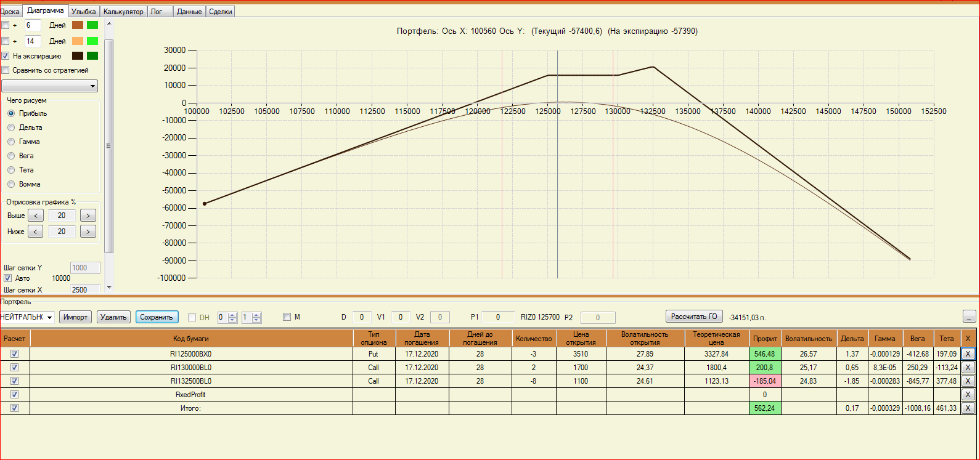
Task: Click the X button in the Итого row
Action: [968, 408]
